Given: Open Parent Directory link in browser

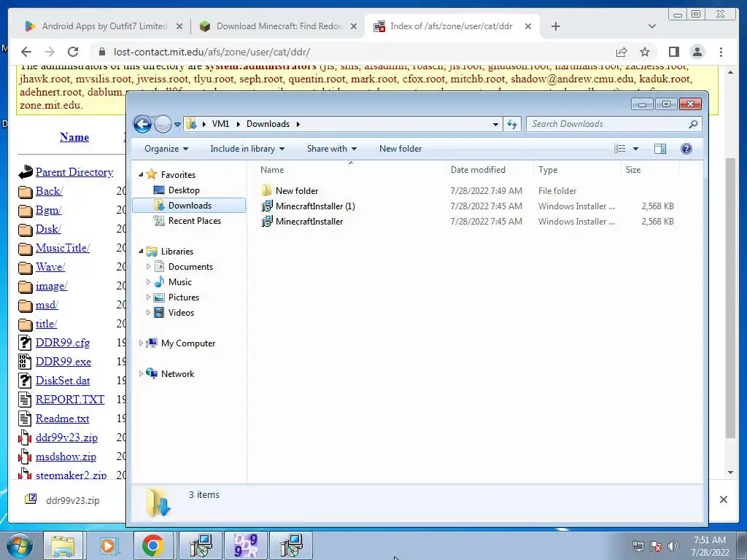Looking at the screenshot, I should click(74, 172).
